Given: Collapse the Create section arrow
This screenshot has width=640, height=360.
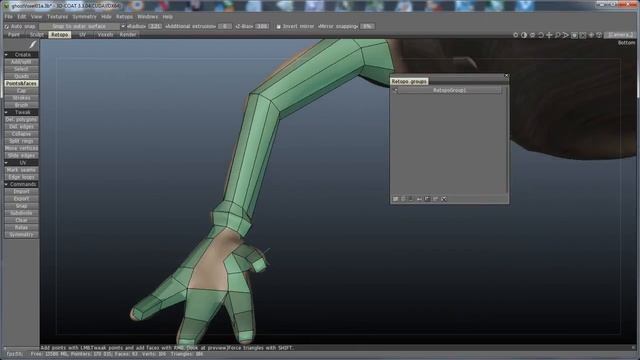Looking at the screenshot, I should [x=6, y=54].
